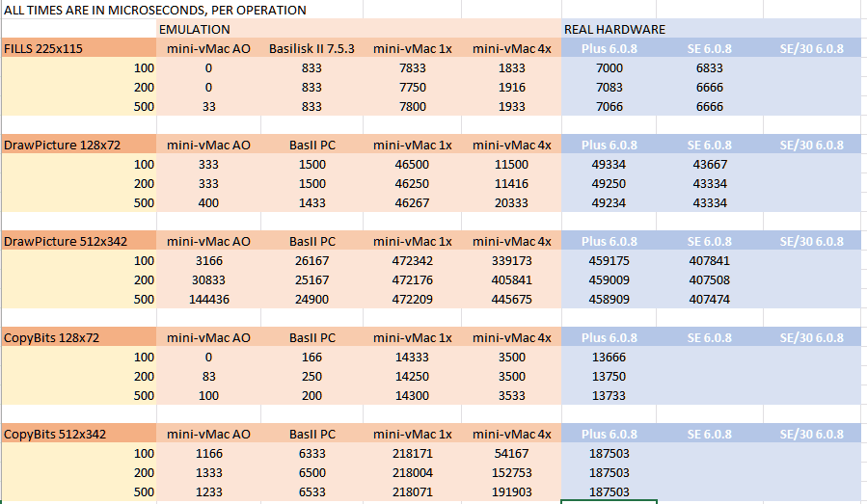Viewport: 867px width, 504px height.
Task: Click the cell with 11416
Action: pyautogui.click(x=511, y=183)
